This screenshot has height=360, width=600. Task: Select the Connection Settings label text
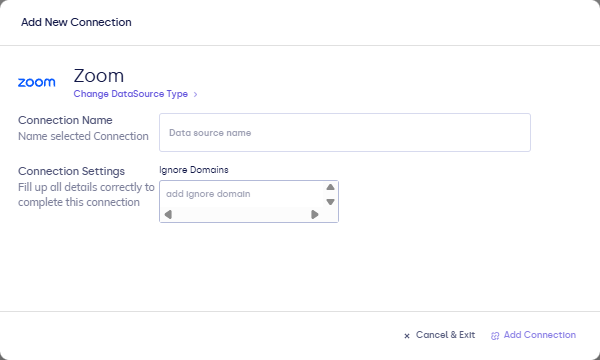pyautogui.click(x=71, y=171)
